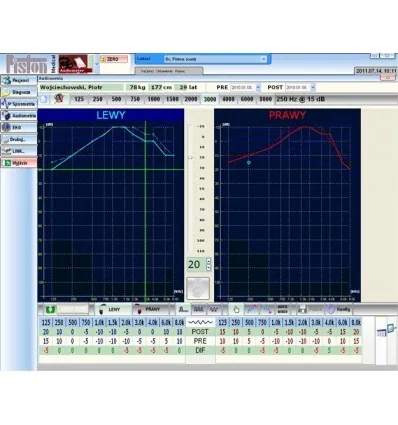The width and height of the screenshot is (398, 425).
Task: Click the vertical dB level slider handle
Action: pos(190,157)
